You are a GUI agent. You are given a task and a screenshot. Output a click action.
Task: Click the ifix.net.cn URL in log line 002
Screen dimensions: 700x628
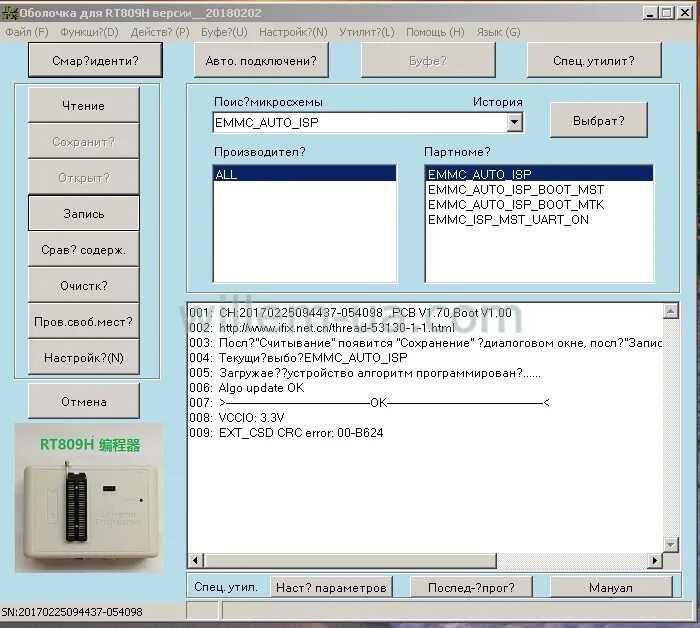[x=337, y=328]
